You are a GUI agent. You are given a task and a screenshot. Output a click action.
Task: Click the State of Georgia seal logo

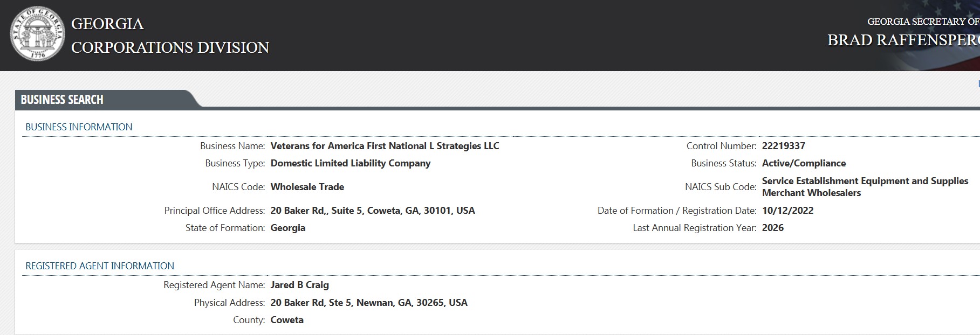pos(37,35)
